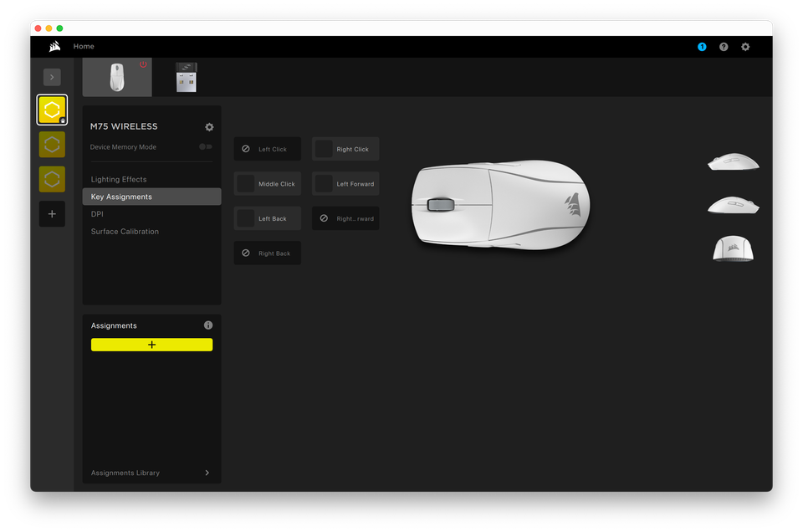Click the Middle Click checkbox square
This screenshot has height=532, width=803.
pyautogui.click(x=246, y=184)
